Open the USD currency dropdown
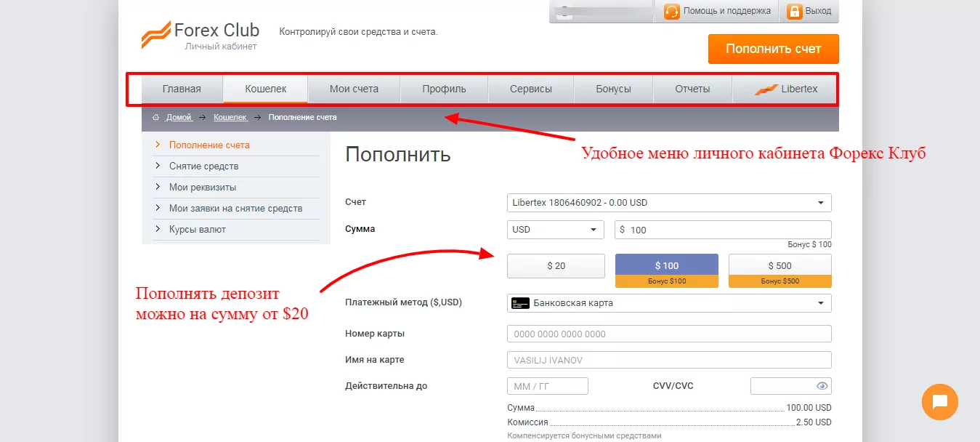The image size is (980, 442). click(556, 230)
